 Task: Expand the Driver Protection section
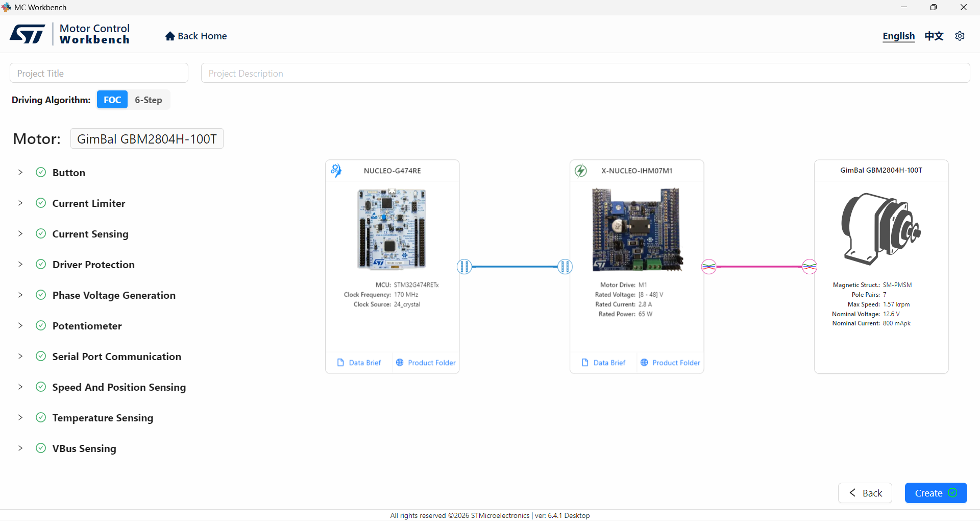20,265
